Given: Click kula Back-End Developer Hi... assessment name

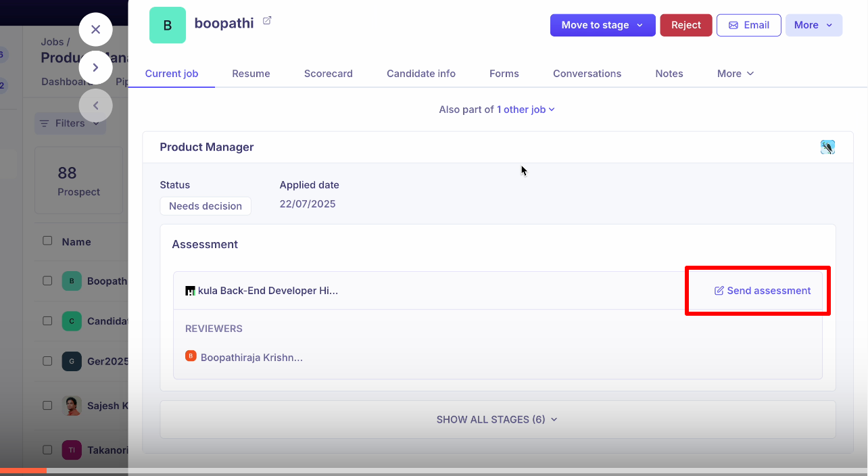Looking at the screenshot, I should tap(268, 291).
